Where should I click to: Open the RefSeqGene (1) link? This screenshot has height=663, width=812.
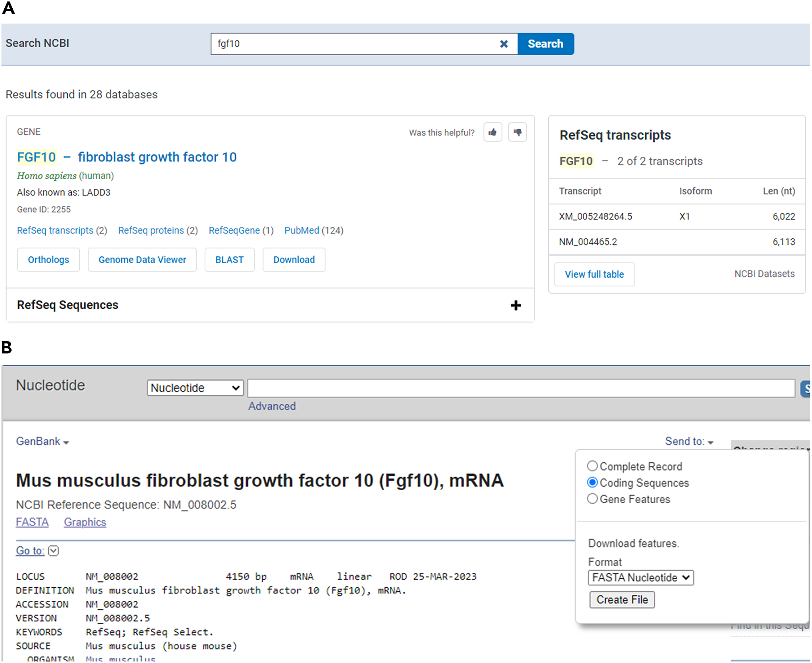[x=241, y=230]
